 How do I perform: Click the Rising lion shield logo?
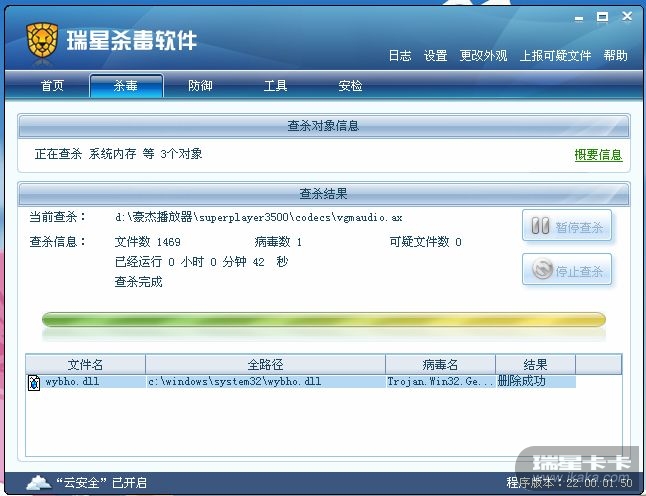point(42,40)
